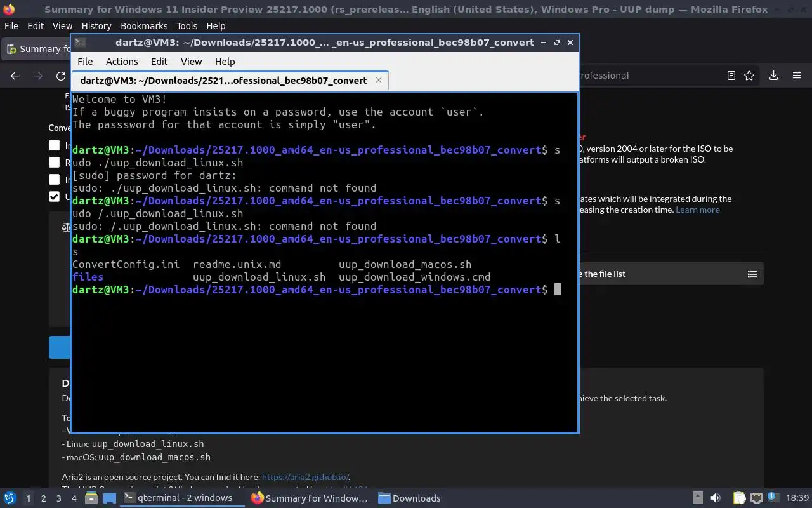Open Firefox Edit menu

[36, 26]
